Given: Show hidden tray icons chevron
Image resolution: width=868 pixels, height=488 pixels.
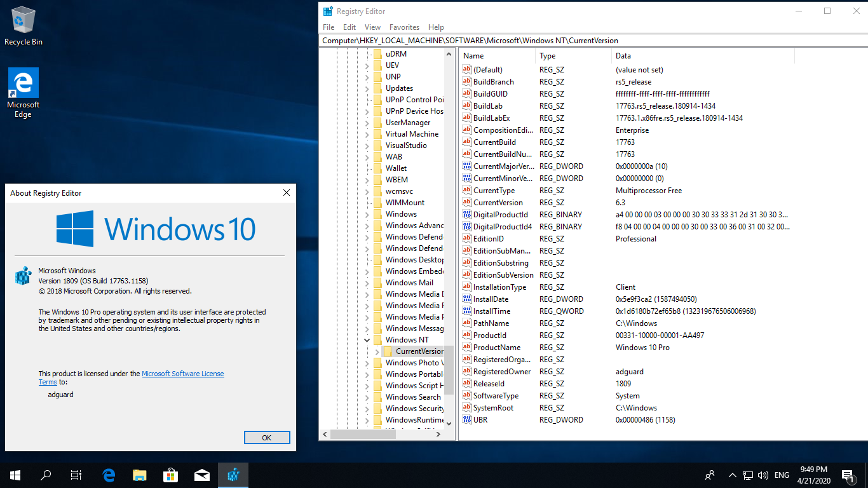Looking at the screenshot, I should (732, 475).
